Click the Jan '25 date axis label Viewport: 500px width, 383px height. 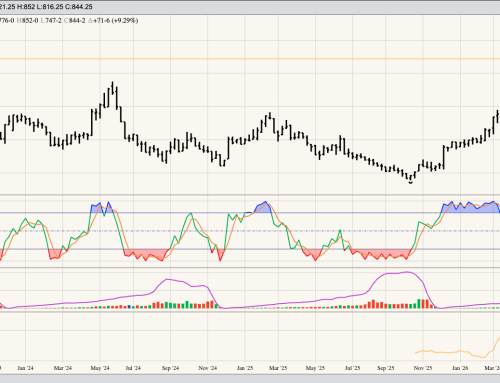click(x=245, y=368)
